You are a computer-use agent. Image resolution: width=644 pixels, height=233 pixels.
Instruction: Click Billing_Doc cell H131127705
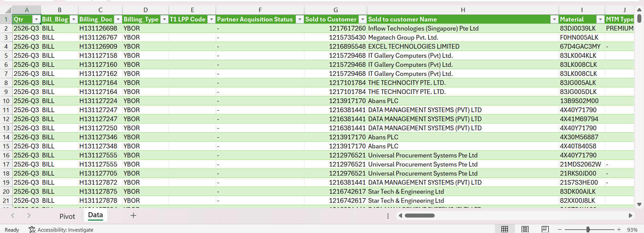(x=100, y=174)
